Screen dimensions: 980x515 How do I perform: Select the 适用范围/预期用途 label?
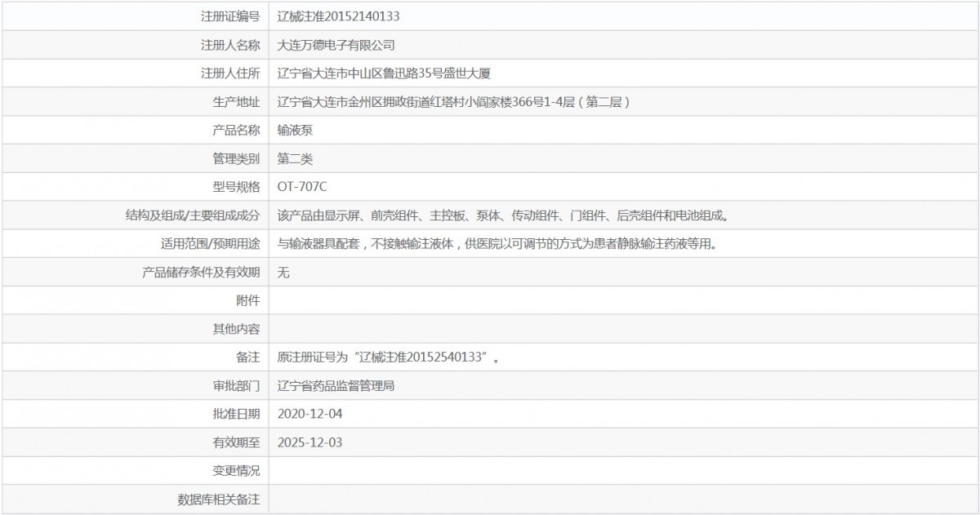211,244
